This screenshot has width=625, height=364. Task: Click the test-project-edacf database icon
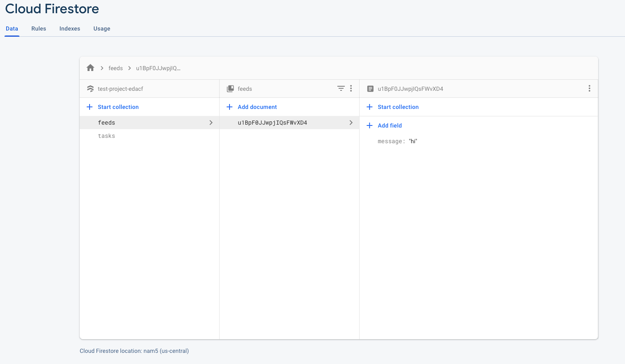point(90,89)
